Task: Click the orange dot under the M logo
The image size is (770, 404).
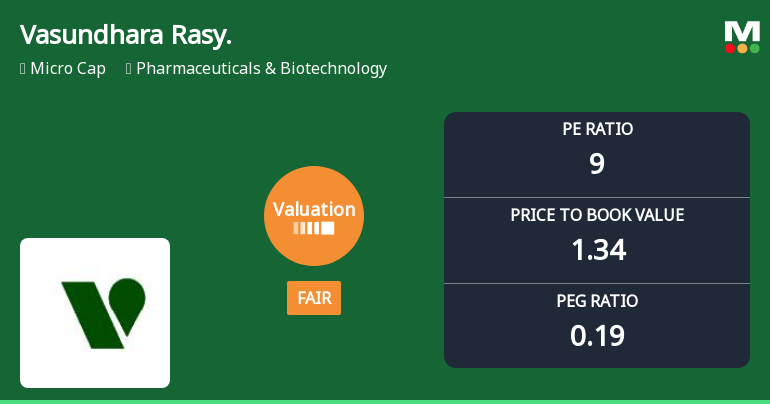Action: pyautogui.click(x=742, y=48)
